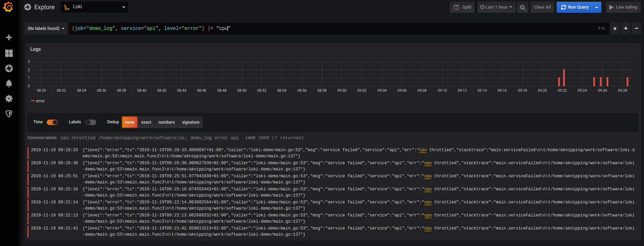Image resolution: width=644 pixels, height=246 pixels.
Task: Click the log row at 09:25:10
Action: click(332, 192)
